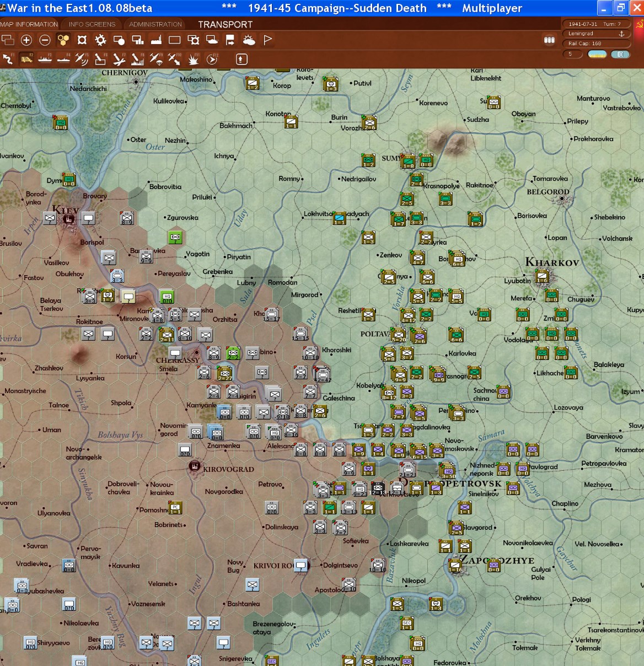
Task: Click the Kiev city hex
Action: (69, 219)
